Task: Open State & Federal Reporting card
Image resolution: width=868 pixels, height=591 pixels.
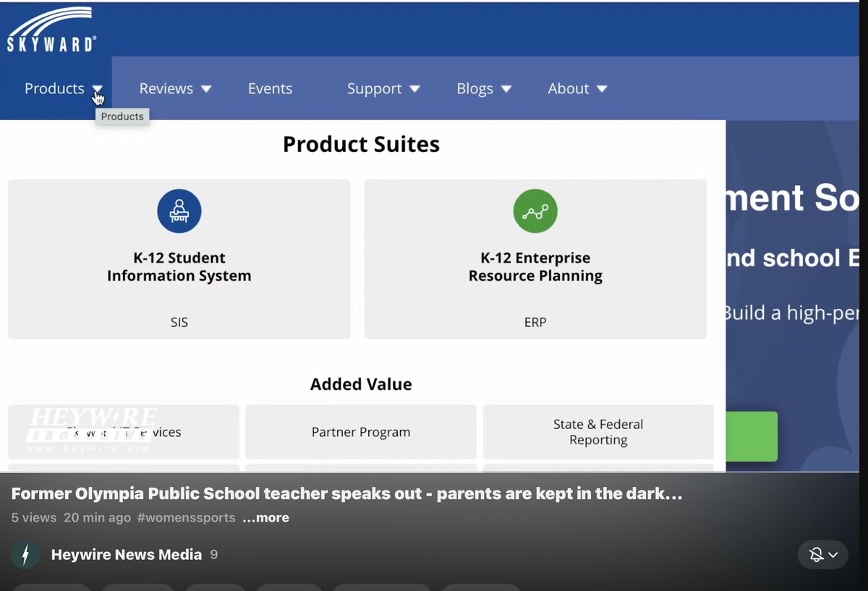Action: click(x=598, y=432)
